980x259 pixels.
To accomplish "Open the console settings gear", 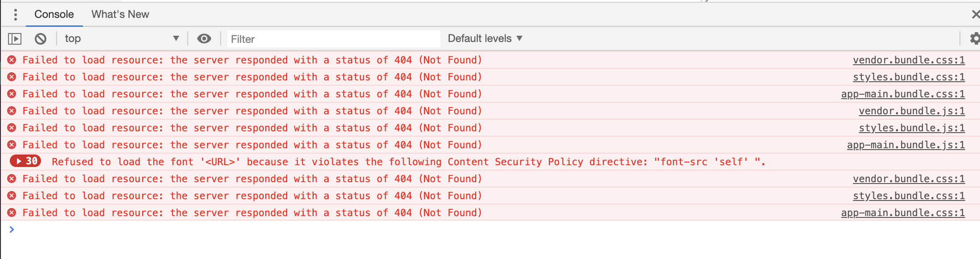I will 974,39.
